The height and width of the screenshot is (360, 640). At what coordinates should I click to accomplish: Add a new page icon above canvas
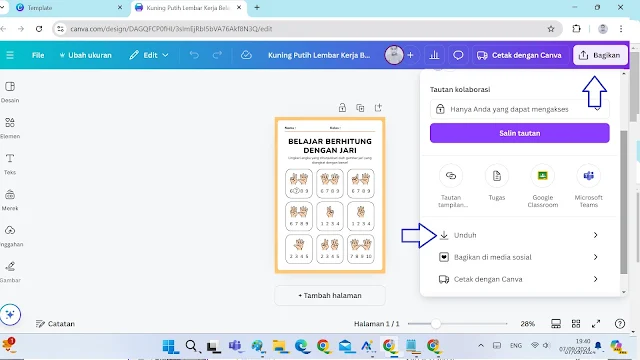(378, 108)
